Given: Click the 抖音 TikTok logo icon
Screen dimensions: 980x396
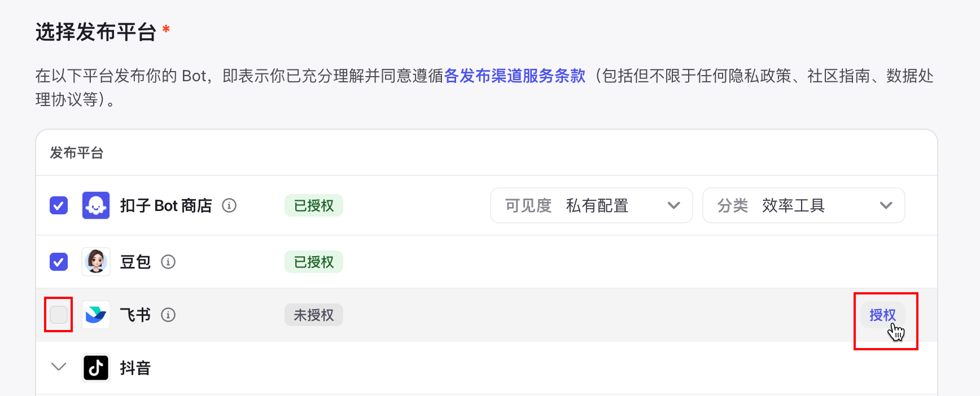Looking at the screenshot, I should tap(96, 368).
